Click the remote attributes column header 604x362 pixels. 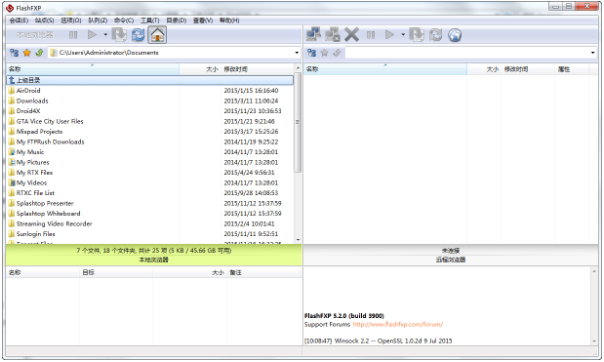[572, 69]
